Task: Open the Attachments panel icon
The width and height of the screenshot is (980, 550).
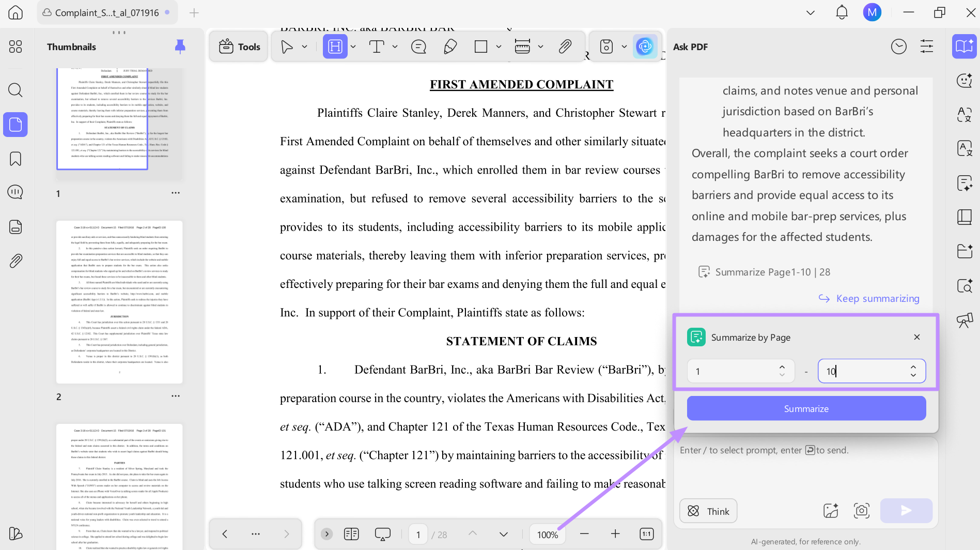Action: click(x=15, y=261)
